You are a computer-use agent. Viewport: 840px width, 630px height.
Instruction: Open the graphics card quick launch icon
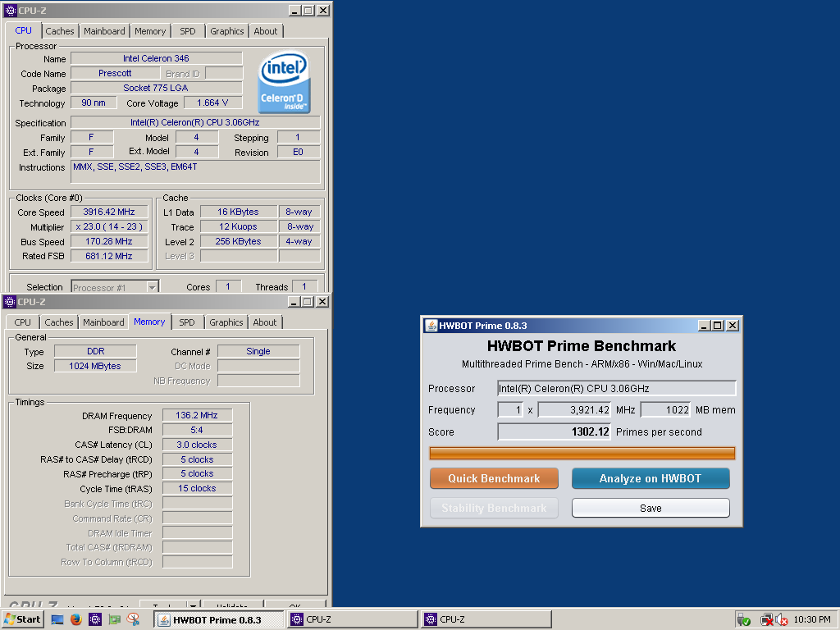[x=114, y=619]
